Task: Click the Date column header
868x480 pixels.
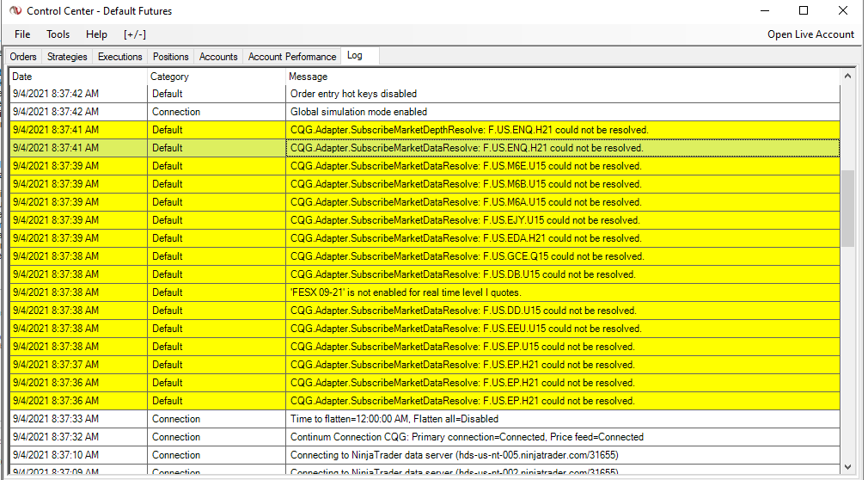Action: point(78,77)
